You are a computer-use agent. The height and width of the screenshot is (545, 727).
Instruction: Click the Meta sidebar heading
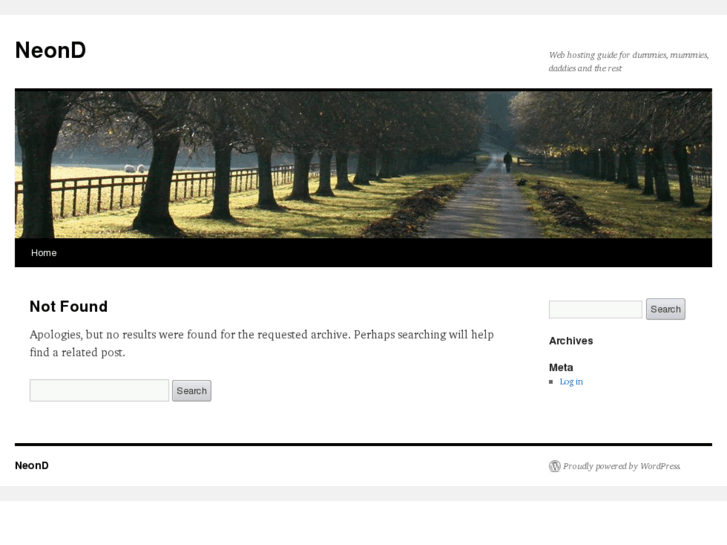click(561, 367)
